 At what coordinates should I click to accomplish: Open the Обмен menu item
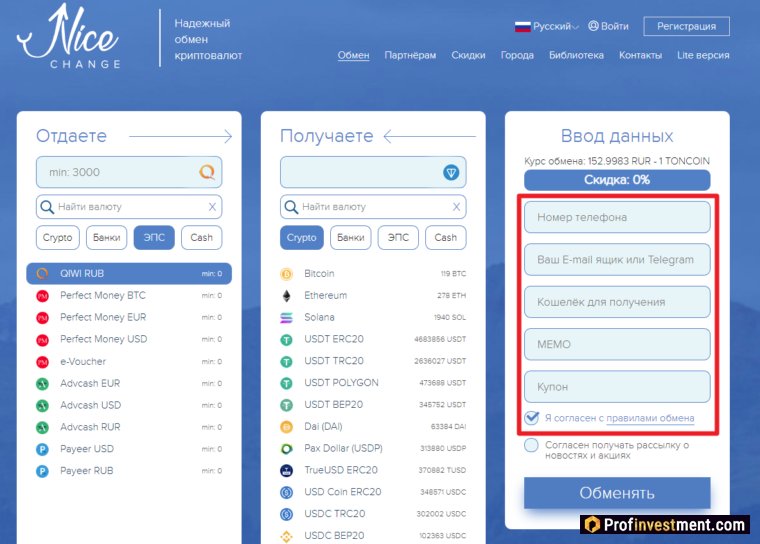[353, 55]
